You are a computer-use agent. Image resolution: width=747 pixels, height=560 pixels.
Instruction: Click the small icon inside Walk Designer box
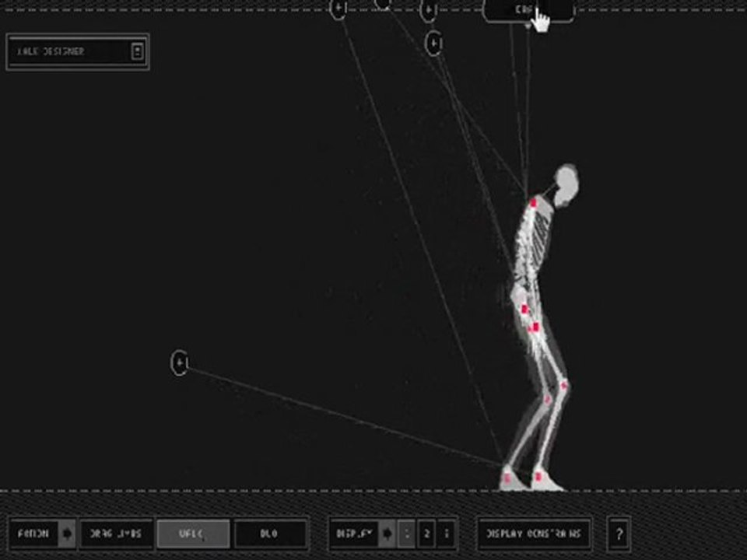coord(137,51)
